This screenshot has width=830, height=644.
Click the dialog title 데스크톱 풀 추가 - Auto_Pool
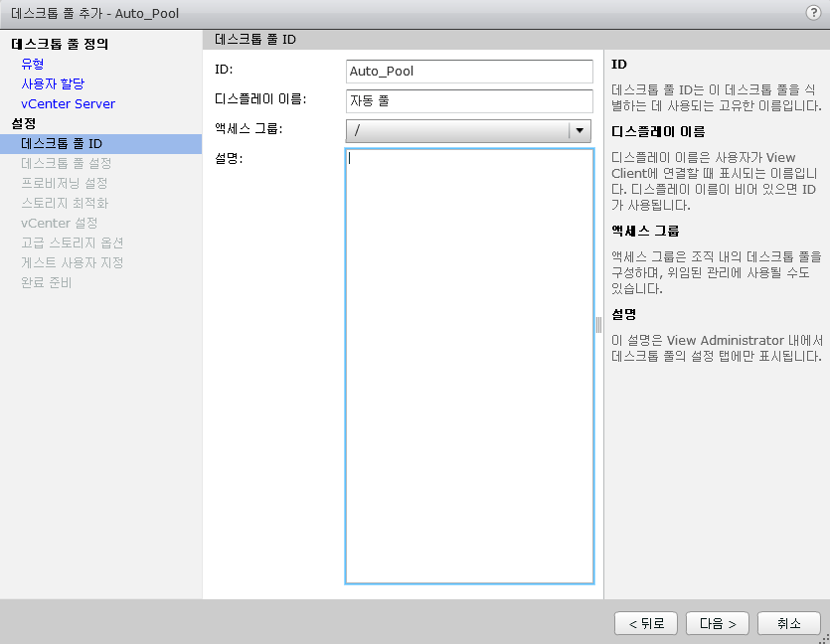[x=94, y=14]
